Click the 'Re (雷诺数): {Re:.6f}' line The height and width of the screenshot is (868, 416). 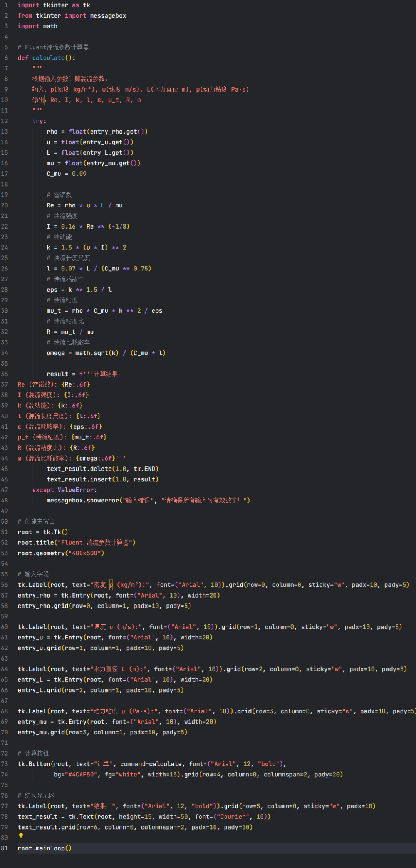(54, 384)
